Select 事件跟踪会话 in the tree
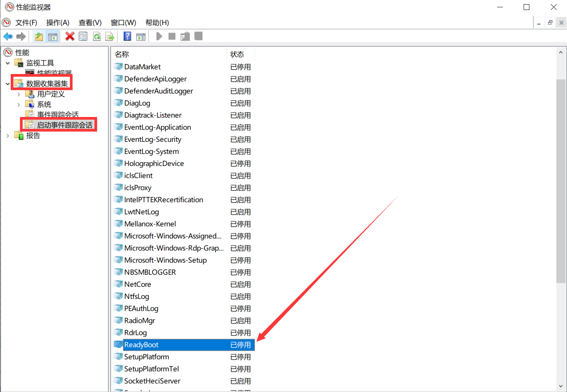Viewport: 567px width, 392px height. point(58,114)
